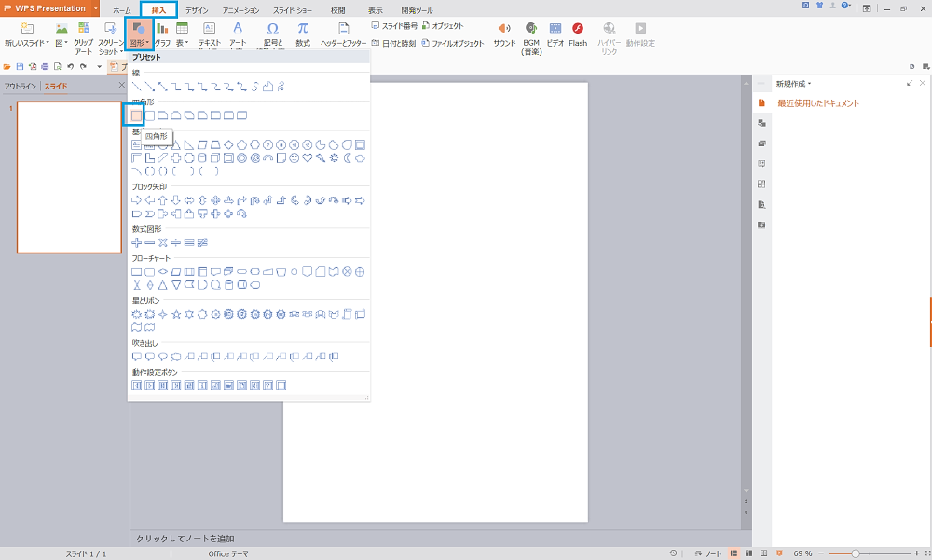The image size is (932, 560).
Task: Insert the smiley face basic shape
Action: 295,158
